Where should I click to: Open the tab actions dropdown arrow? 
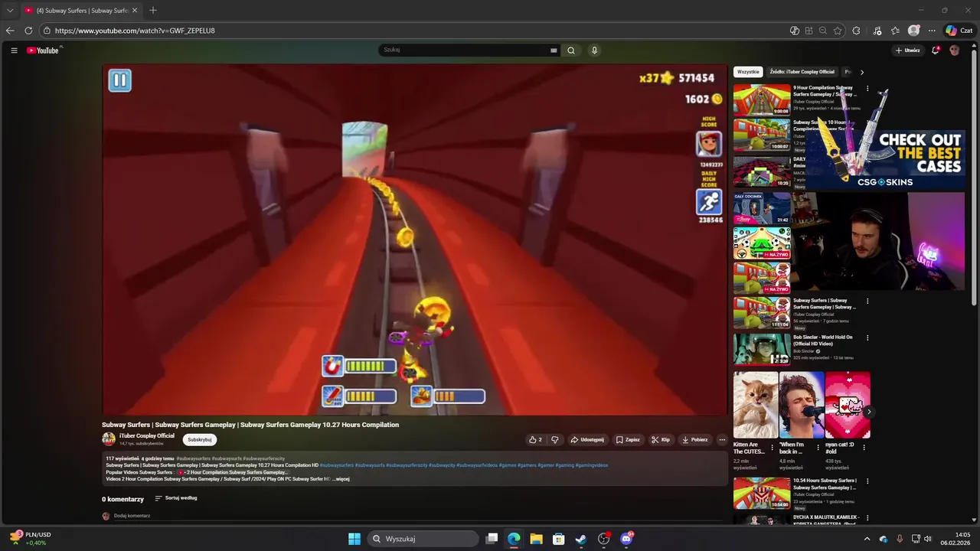[x=10, y=11]
